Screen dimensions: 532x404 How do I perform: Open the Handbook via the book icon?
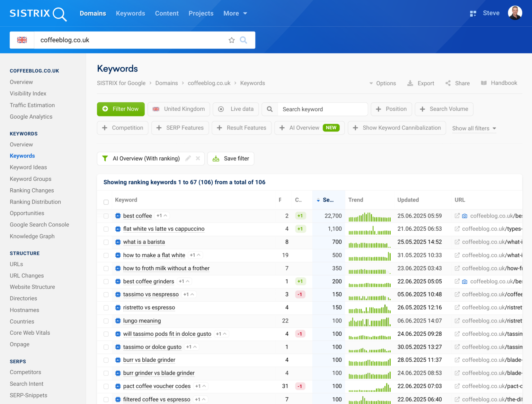click(484, 83)
